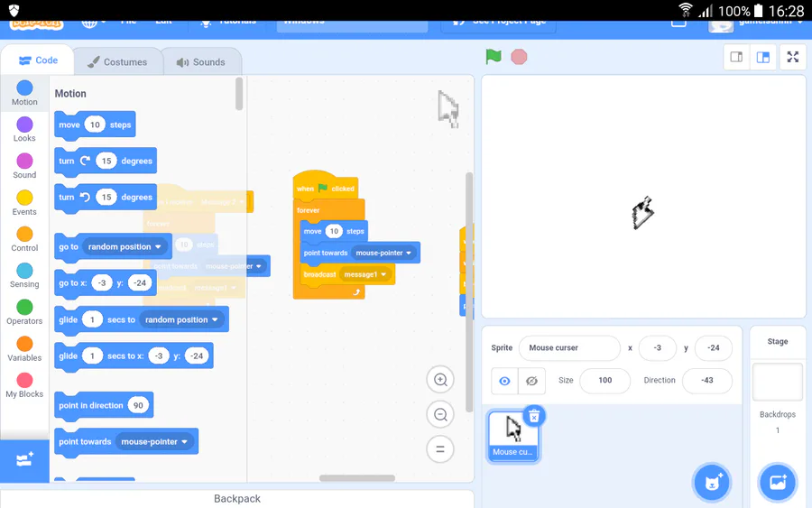812x508 pixels.
Task: Click the x value in go to x y block
Action: coord(102,283)
